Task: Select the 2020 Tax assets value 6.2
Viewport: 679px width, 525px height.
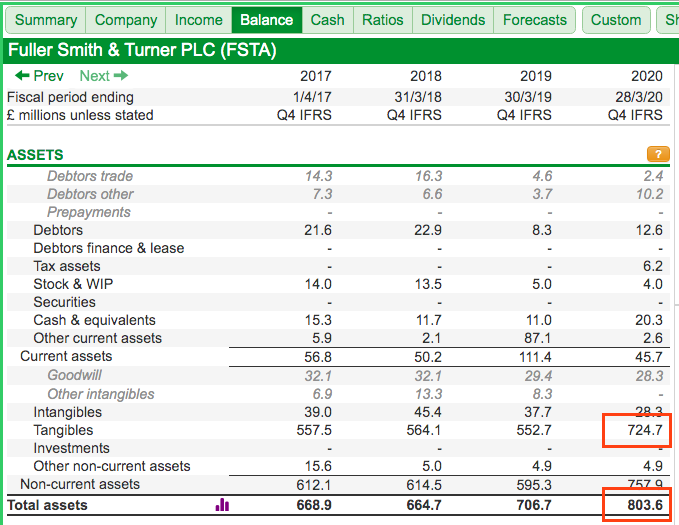Action: click(653, 266)
